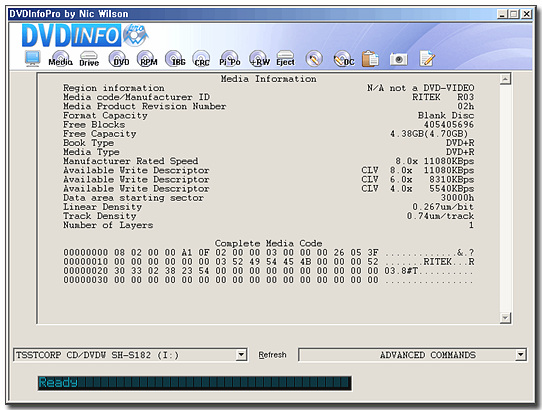Click the 'Linear Density' value 0.267um/bit
This screenshot has height=410, width=542.
click(443, 207)
